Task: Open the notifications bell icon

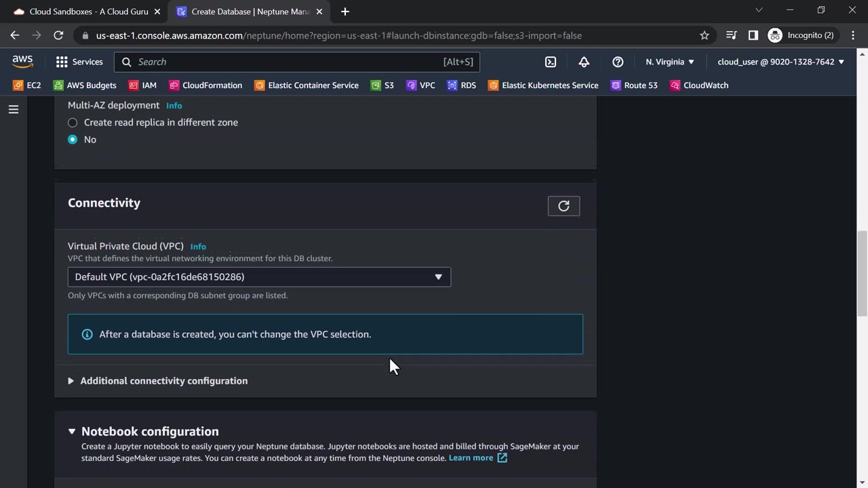Action: 584,62
